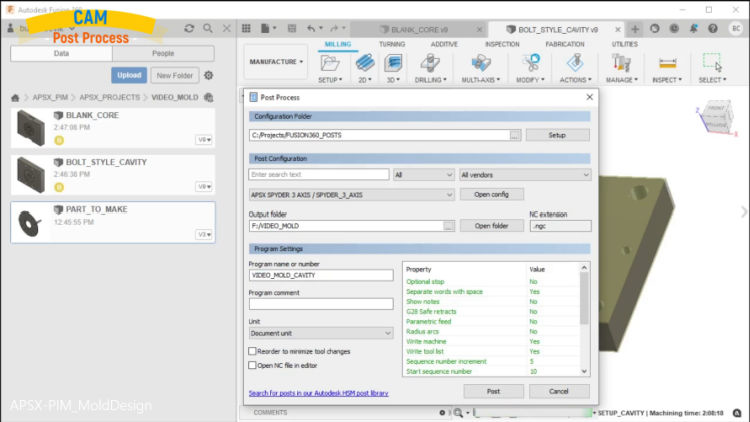This screenshot has height=422, width=750.
Task: Select the People tab in data panel
Action: tap(163, 54)
